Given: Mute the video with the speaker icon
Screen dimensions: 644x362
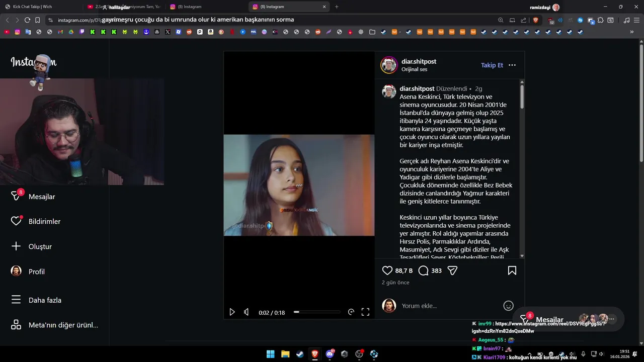Looking at the screenshot, I should 246,312.
